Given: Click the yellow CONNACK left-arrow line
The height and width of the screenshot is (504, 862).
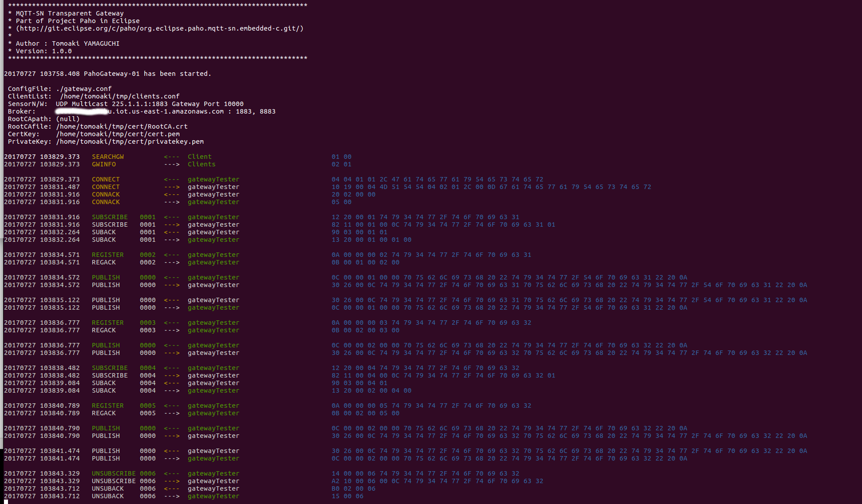Looking at the screenshot, I should click(106, 194).
